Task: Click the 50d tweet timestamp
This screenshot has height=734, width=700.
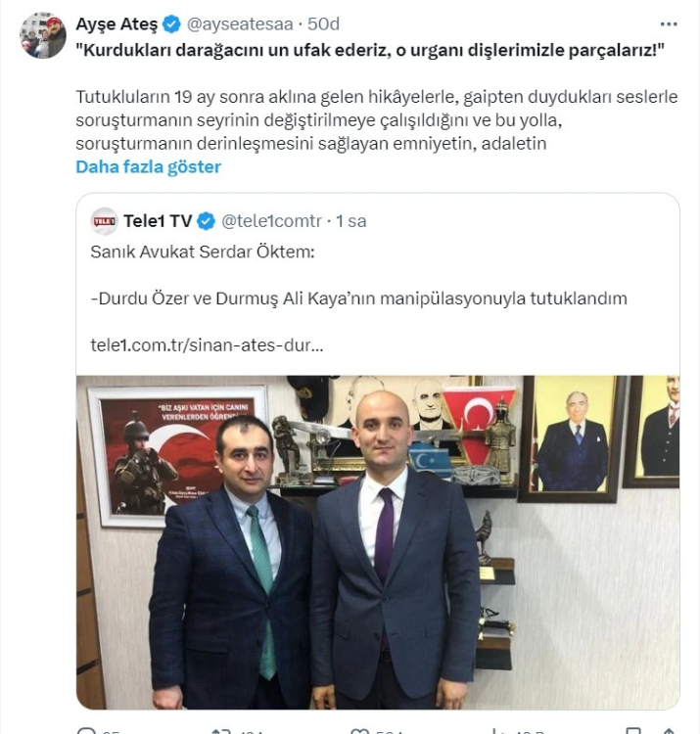Action: pyautogui.click(x=323, y=24)
